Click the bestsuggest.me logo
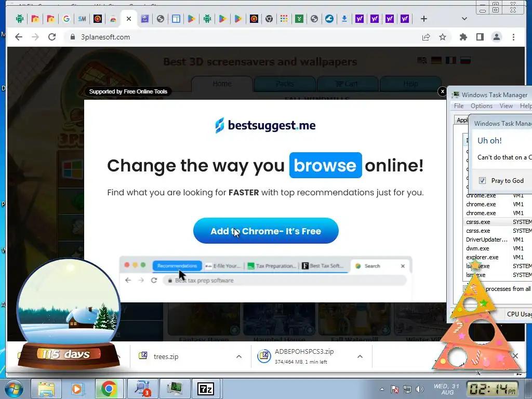This screenshot has height=399, width=532. pyautogui.click(x=265, y=125)
